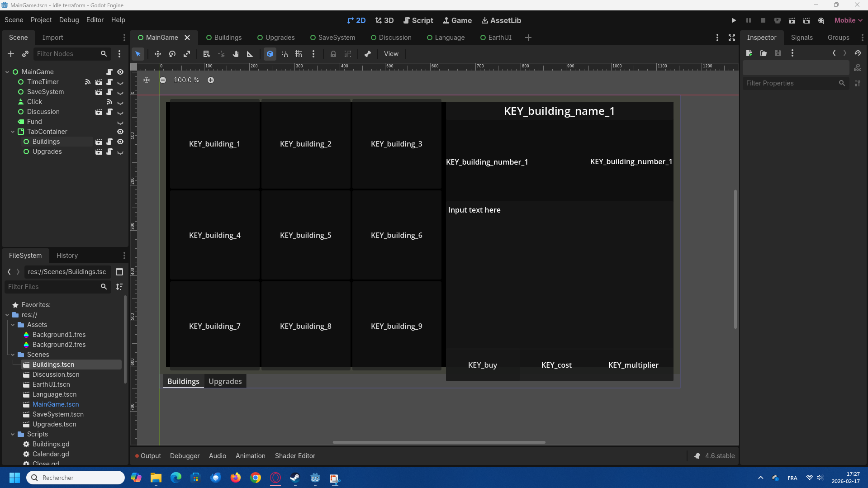Open the Discussion scene in editor icon
The width and height of the screenshot is (868, 488).
pos(99,112)
